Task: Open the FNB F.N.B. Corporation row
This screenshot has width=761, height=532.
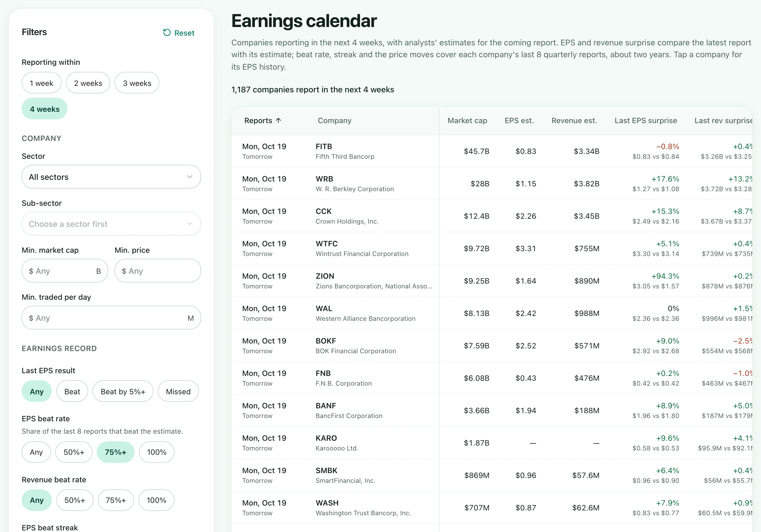Action: [492, 378]
